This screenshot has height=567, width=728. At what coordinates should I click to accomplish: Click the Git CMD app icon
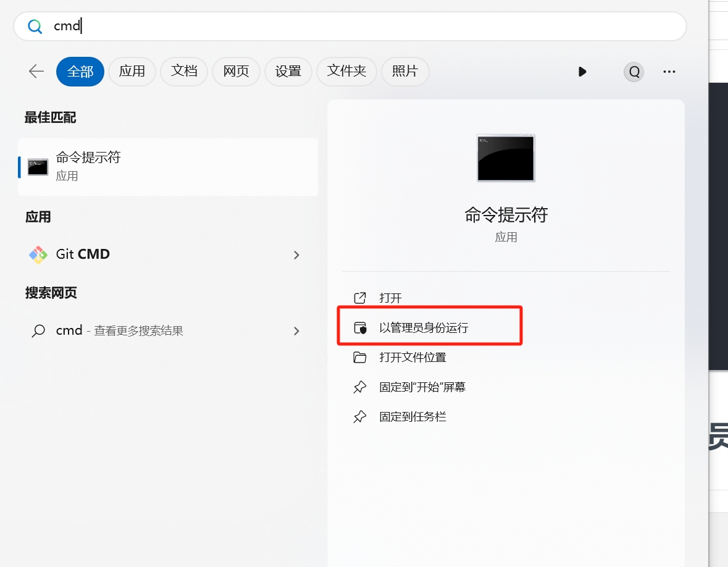38,254
